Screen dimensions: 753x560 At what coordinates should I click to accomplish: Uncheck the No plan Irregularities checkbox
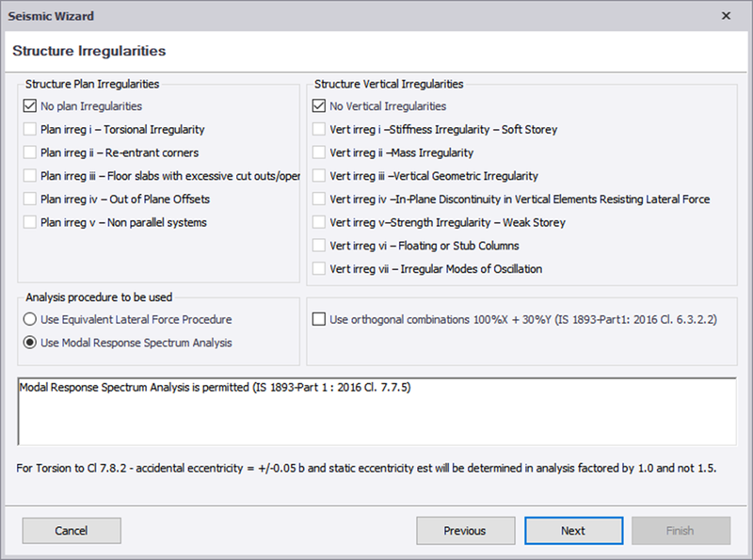[30, 105]
